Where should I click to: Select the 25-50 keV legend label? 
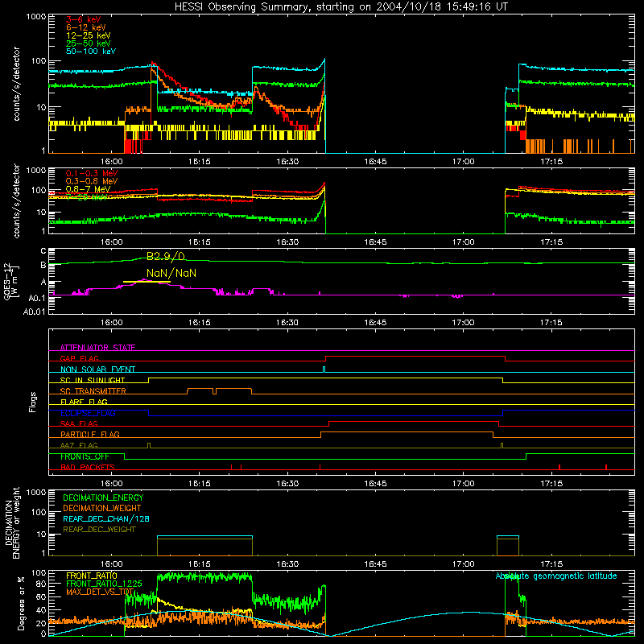tap(89, 43)
